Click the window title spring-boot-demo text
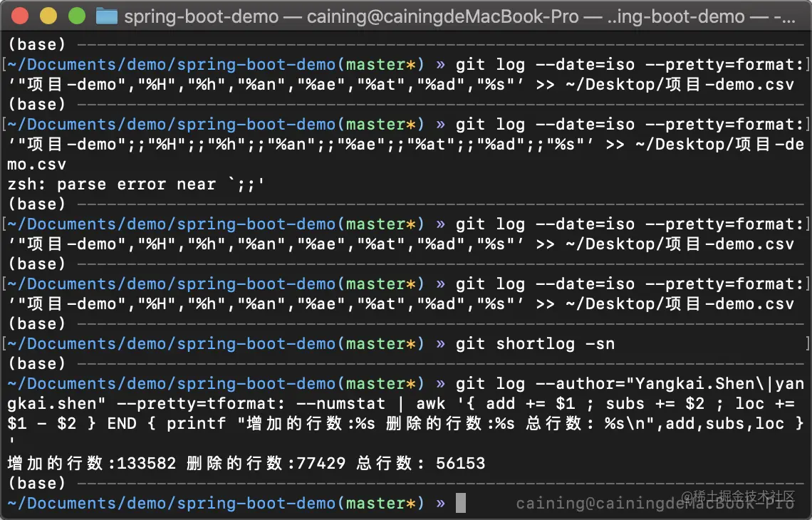Image resolution: width=812 pixels, height=520 pixels. [x=202, y=16]
